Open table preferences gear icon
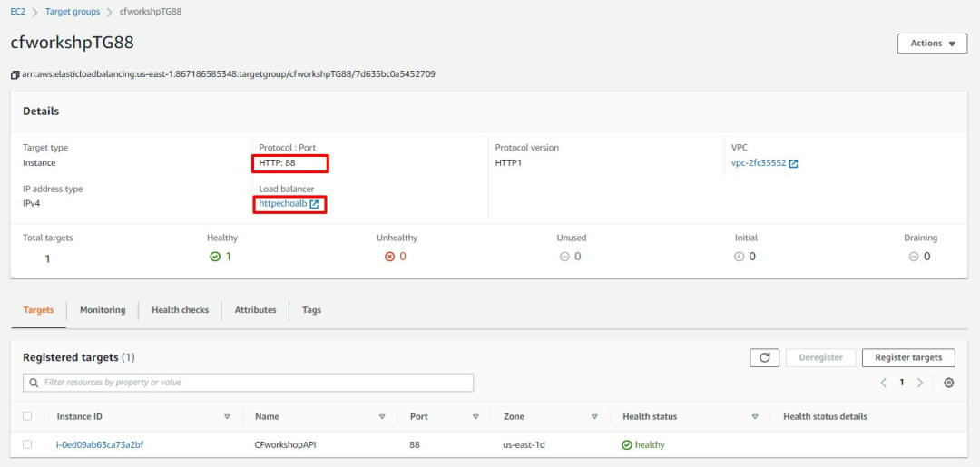The width and height of the screenshot is (980, 467). (949, 383)
